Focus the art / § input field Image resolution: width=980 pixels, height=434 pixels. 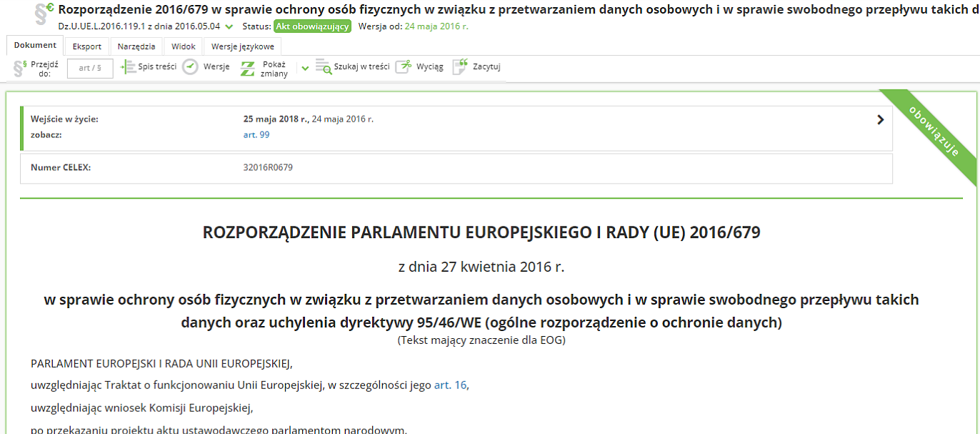pos(90,69)
